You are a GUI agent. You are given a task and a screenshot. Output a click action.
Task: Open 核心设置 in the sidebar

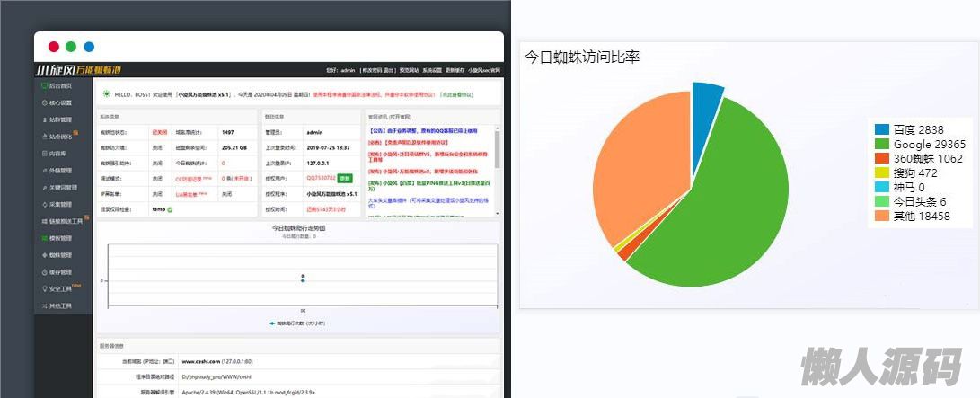click(x=60, y=103)
